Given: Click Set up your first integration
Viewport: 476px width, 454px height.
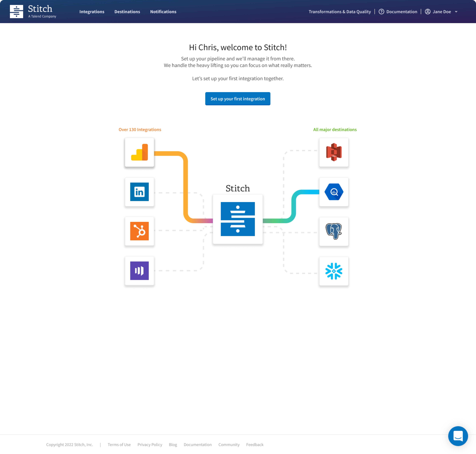Looking at the screenshot, I should [x=237, y=99].
